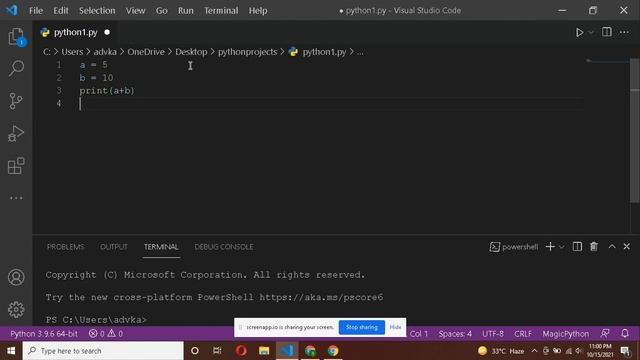Open the Edit menu
Screen dimensions: 640x360
[61, 11]
